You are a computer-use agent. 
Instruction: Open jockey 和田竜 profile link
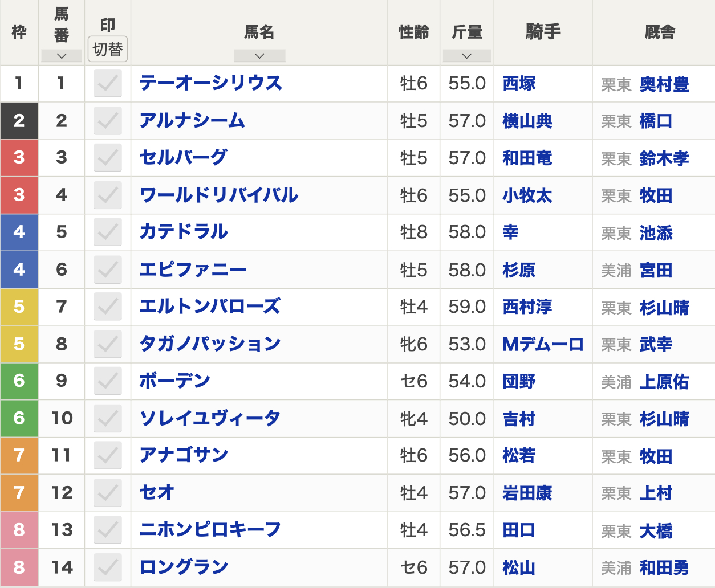point(527,158)
